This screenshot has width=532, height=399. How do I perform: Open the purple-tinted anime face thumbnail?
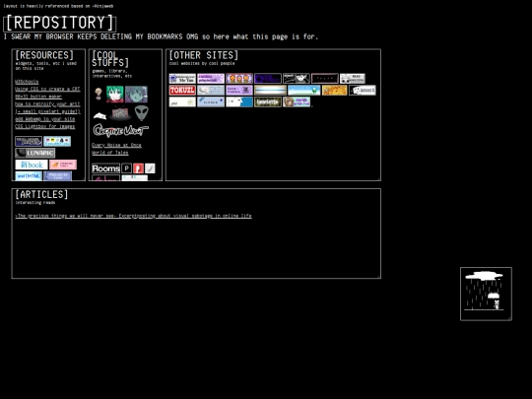click(136, 94)
